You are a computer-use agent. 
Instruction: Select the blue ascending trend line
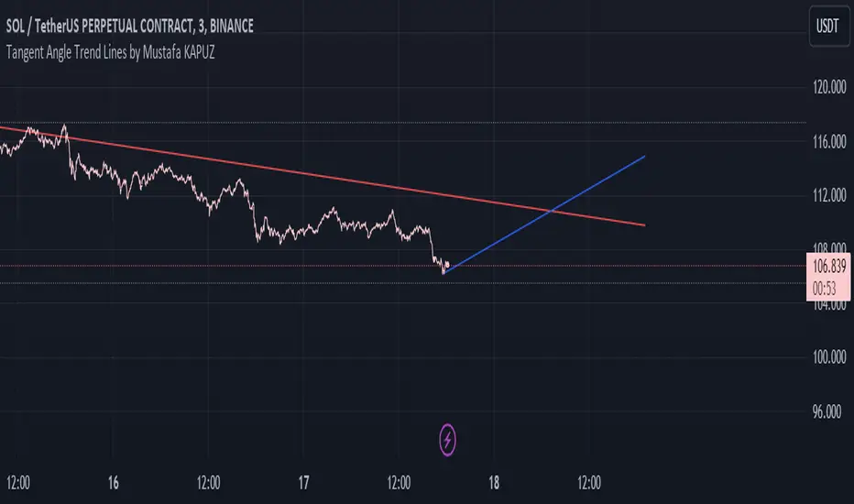(x=596, y=185)
